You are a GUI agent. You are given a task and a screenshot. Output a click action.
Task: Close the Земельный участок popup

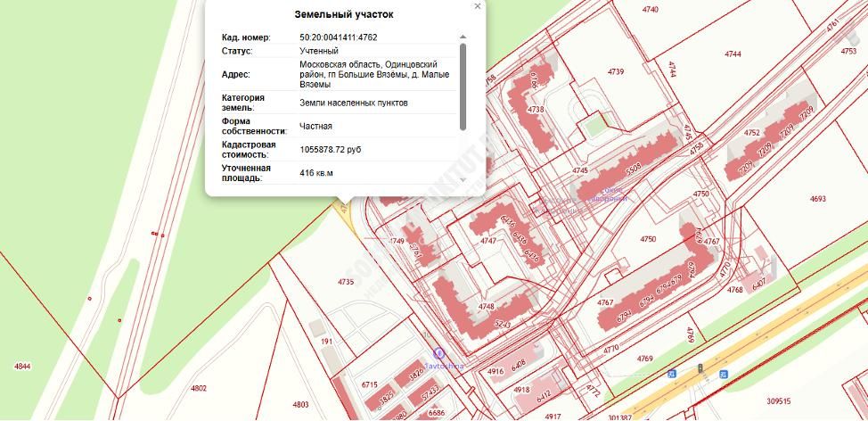pyautogui.click(x=478, y=6)
